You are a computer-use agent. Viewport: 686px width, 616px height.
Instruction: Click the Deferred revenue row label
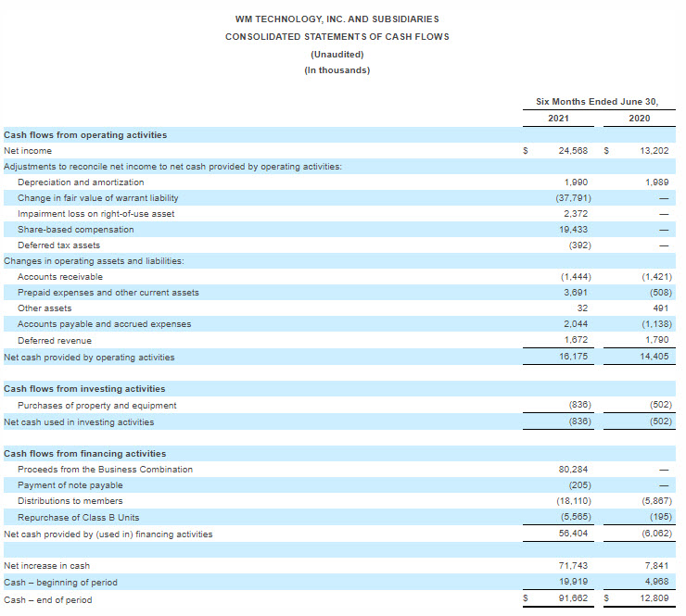pos(55,340)
